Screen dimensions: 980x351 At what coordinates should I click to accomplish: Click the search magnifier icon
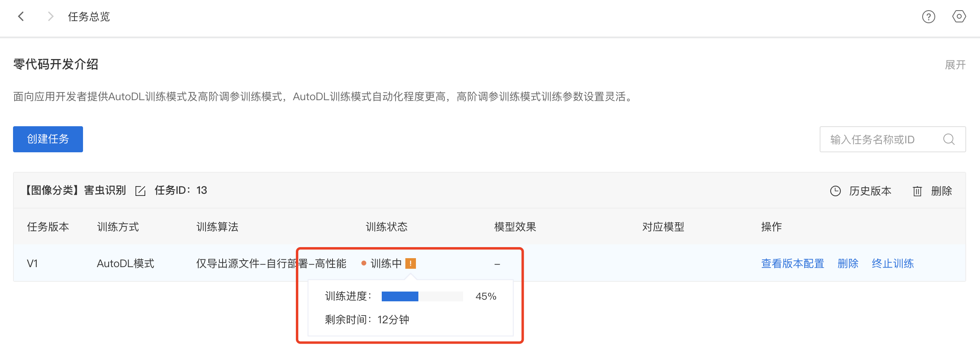(949, 139)
